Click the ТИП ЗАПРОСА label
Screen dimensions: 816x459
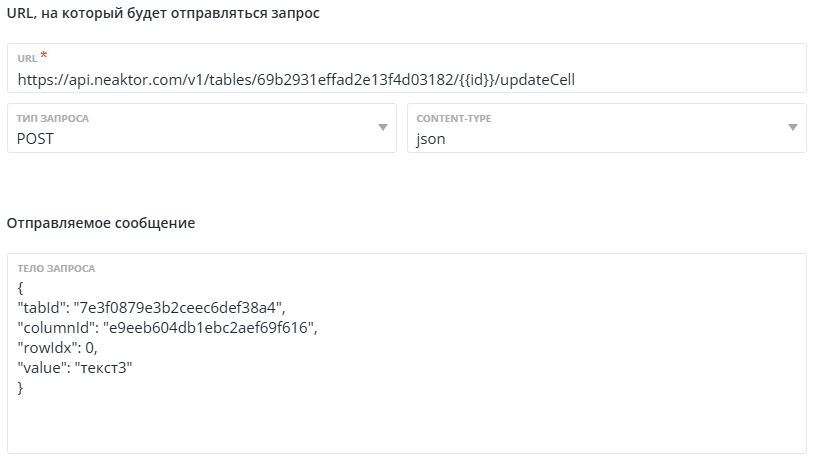pyautogui.click(x=53, y=118)
